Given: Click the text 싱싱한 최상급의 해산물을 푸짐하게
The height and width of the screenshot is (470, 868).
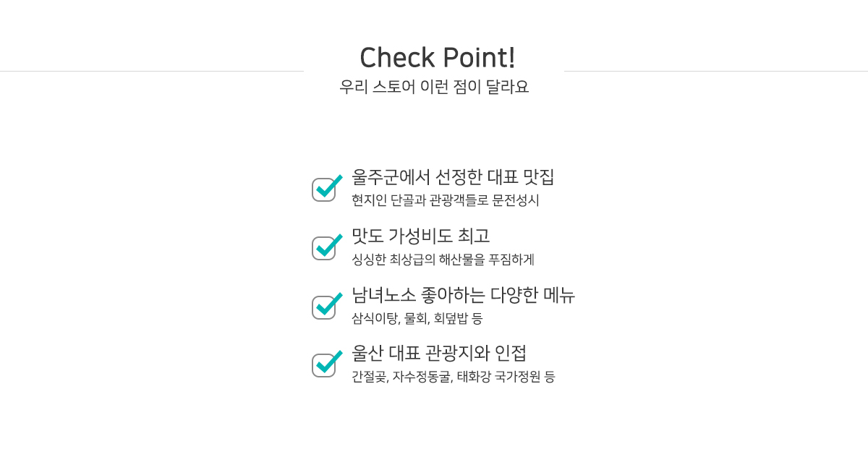Looking at the screenshot, I should pyautogui.click(x=443, y=259).
